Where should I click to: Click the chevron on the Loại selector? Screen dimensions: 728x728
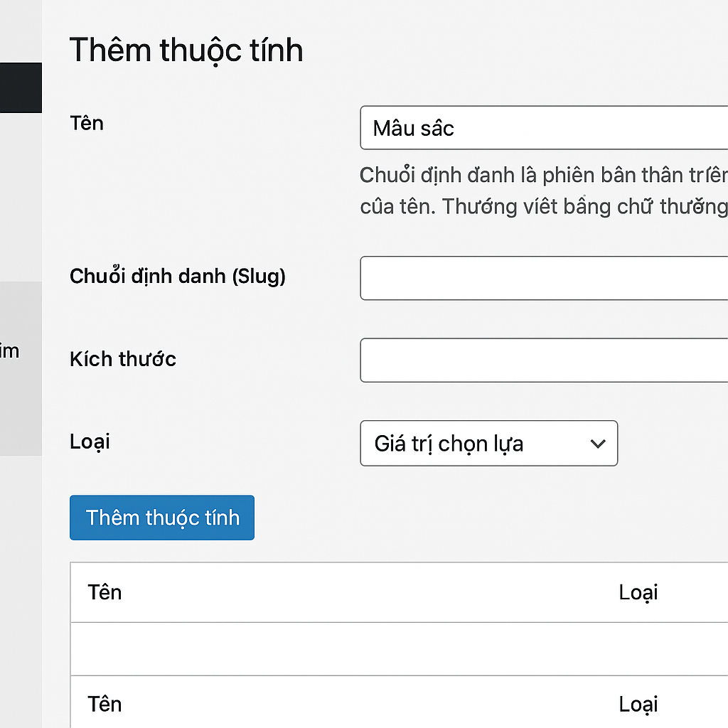[x=597, y=443]
